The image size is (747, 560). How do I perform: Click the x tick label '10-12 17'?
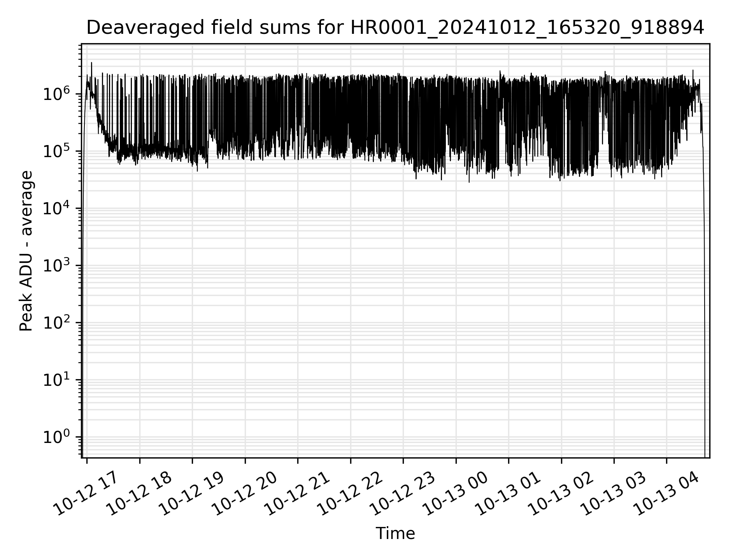pyautogui.click(x=86, y=493)
